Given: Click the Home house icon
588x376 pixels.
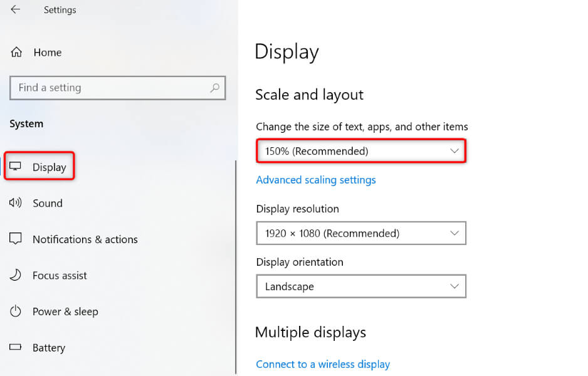Looking at the screenshot, I should coord(17,52).
